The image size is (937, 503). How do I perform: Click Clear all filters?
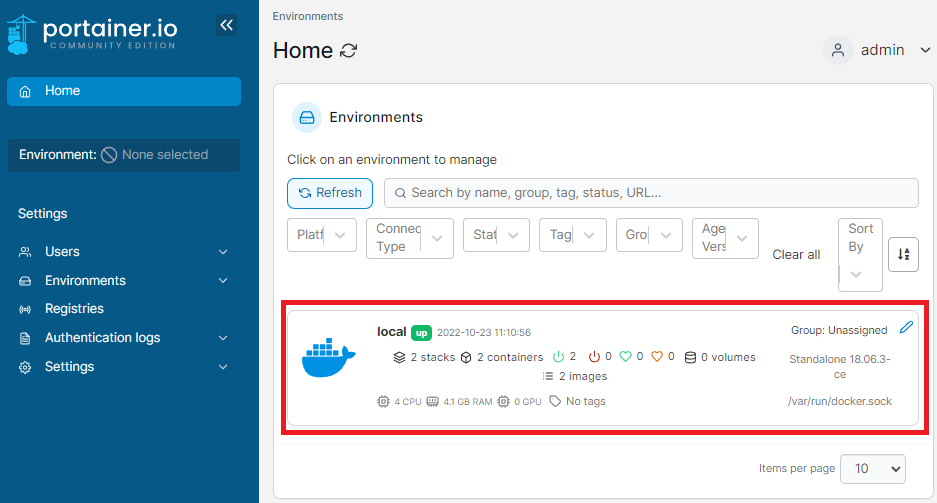[x=796, y=254]
